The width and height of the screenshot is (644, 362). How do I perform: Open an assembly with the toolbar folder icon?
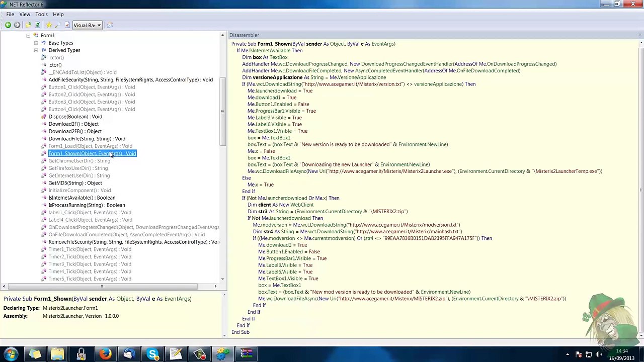point(28,25)
